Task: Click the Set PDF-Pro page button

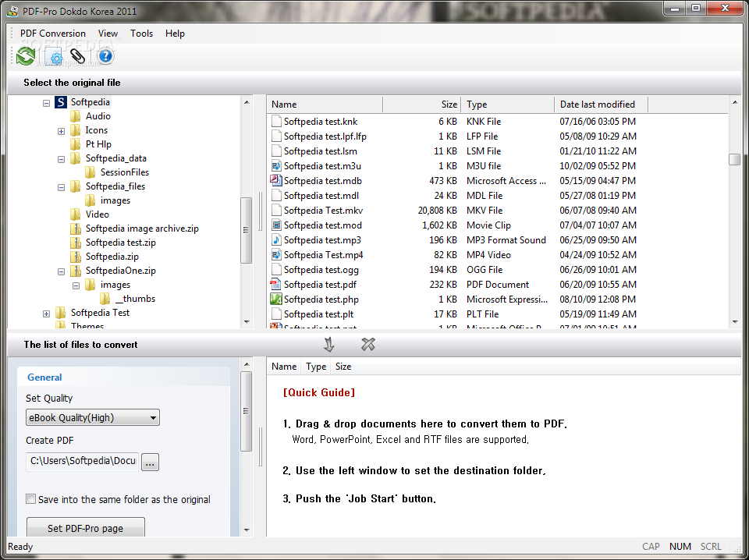Action: click(x=86, y=528)
